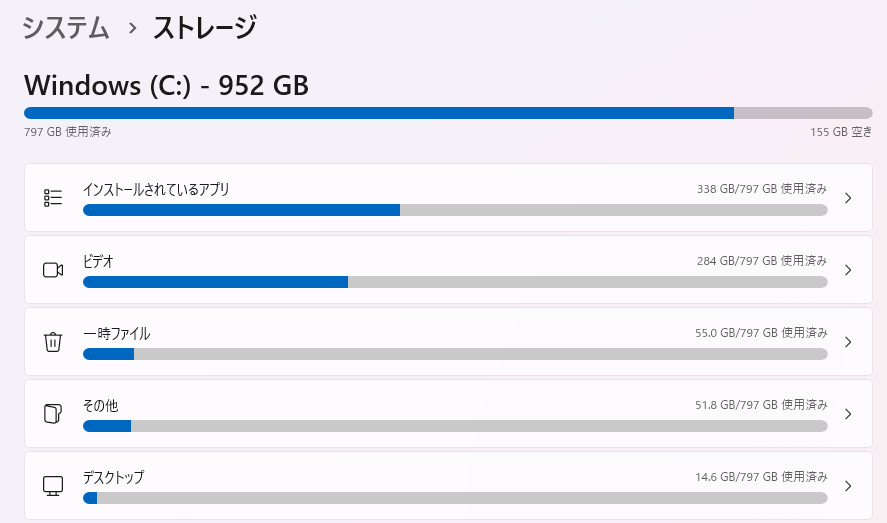Expand the ビデオ row chevron
The width and height of the screenshot is (887, 523).
[x=848, y=270]
